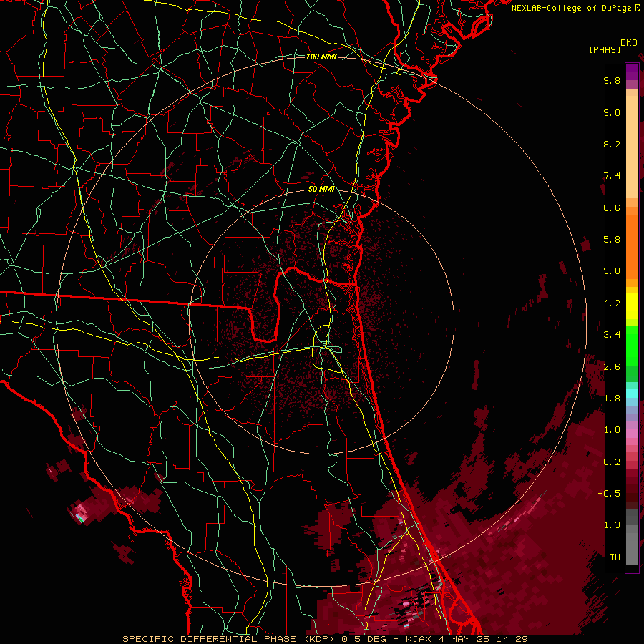Click the 5.8 legend value
The image size is (644, 644).
612,240
